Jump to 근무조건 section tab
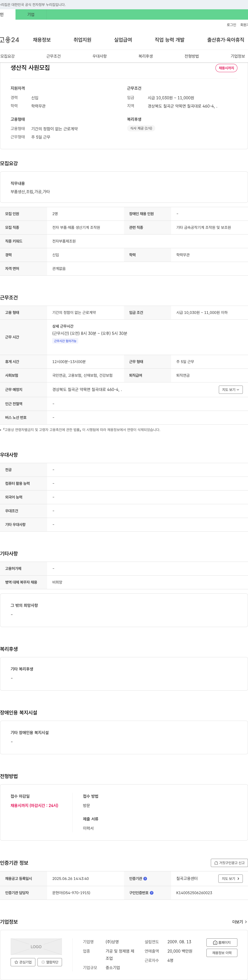The height and width of the screenshot is (980, 248). click(54, 56)
